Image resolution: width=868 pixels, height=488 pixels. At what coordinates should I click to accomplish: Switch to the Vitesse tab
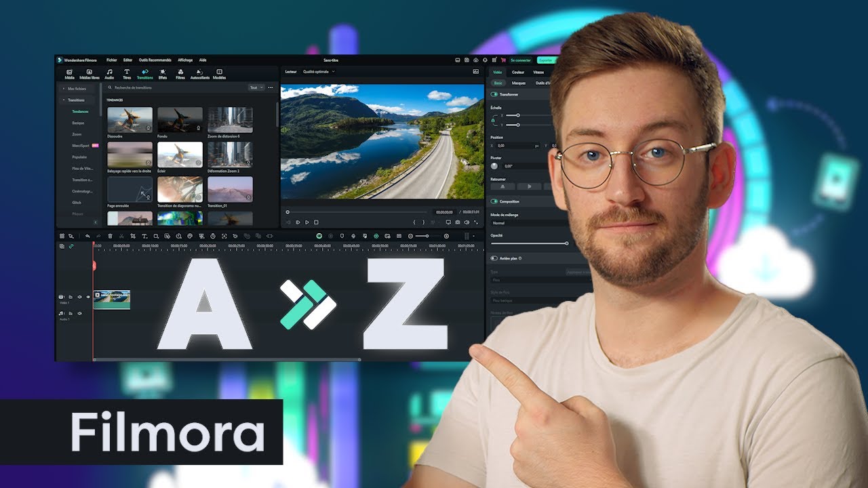(x=538, y=72)
